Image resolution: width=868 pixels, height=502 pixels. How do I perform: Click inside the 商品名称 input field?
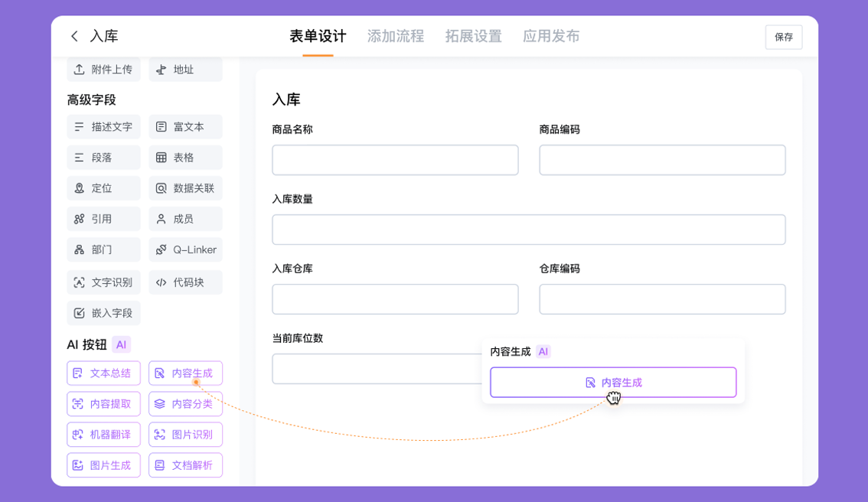pyautogui.click(x=395, y=160)
